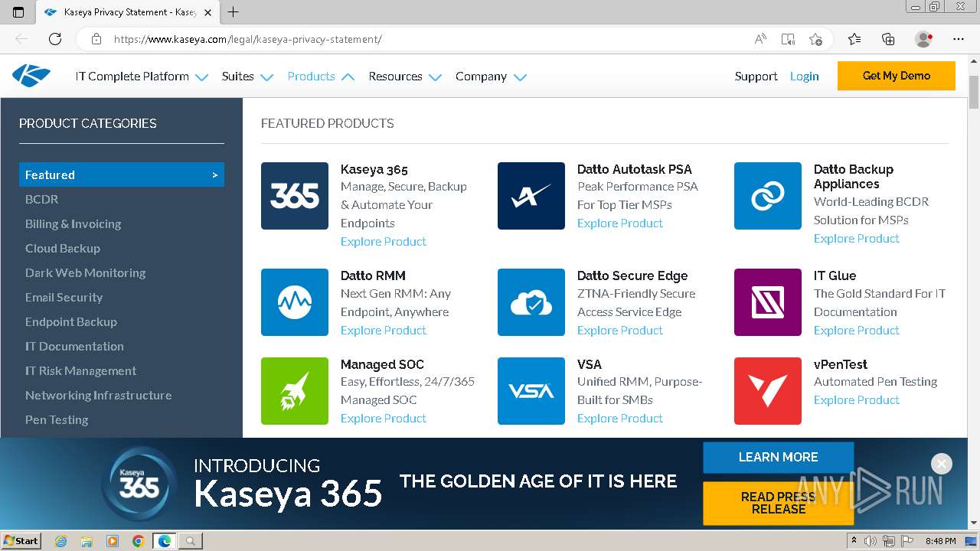Screen dimensions: 980x551
Task: Select the Pen Testing category
Action: pyautogui.click(x=57, y=419)
